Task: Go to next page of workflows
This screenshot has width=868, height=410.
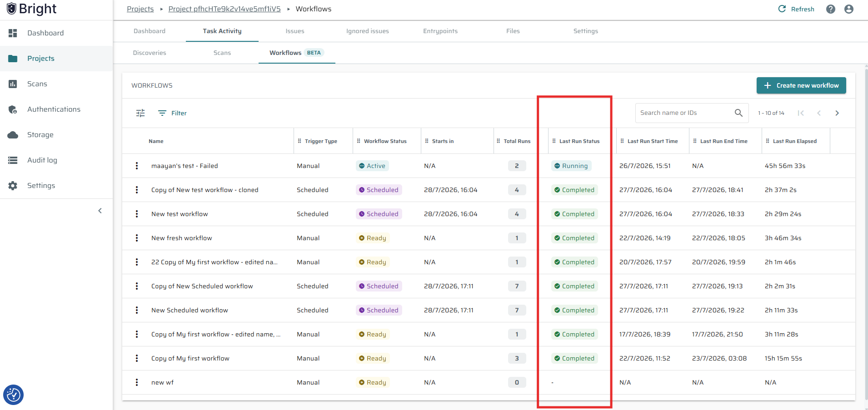Action: 837,113
